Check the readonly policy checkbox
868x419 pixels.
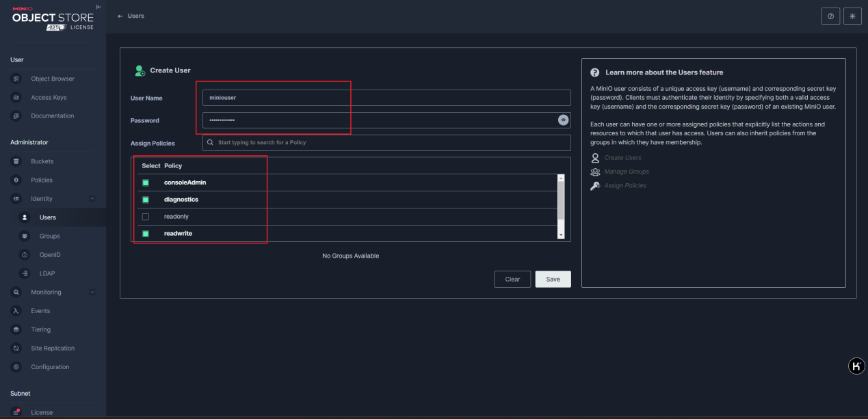coord(146,217)
